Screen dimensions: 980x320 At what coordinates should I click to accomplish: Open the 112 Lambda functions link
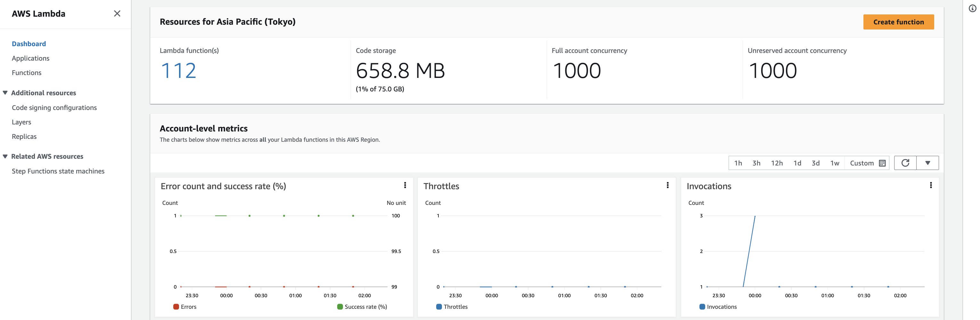178,71
